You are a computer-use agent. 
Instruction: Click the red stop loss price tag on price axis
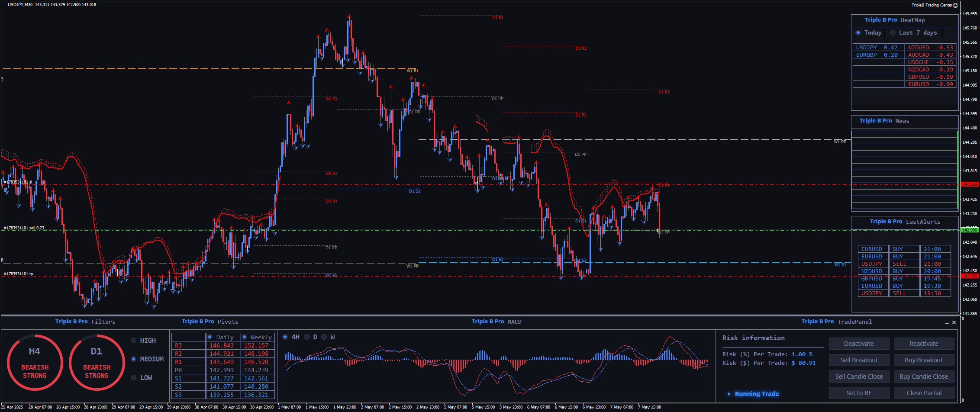coord(969,184)
